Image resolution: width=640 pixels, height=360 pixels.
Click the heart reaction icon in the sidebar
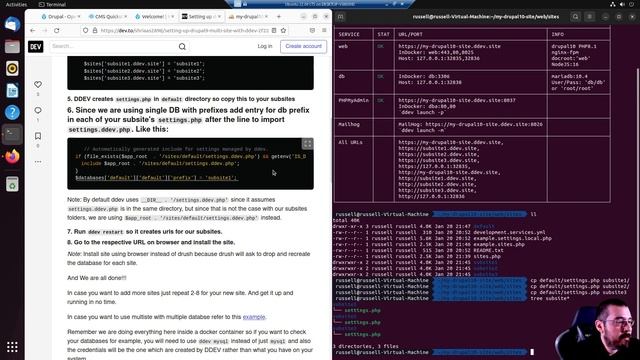click(38, 84)
